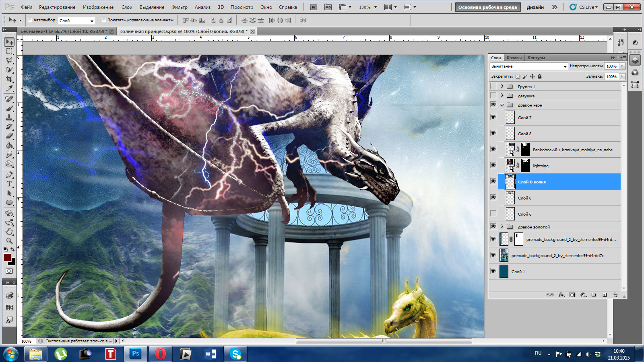This screenshot has height=362, width=644.
Task: Add layer style via fx icon
Action: 561,295
